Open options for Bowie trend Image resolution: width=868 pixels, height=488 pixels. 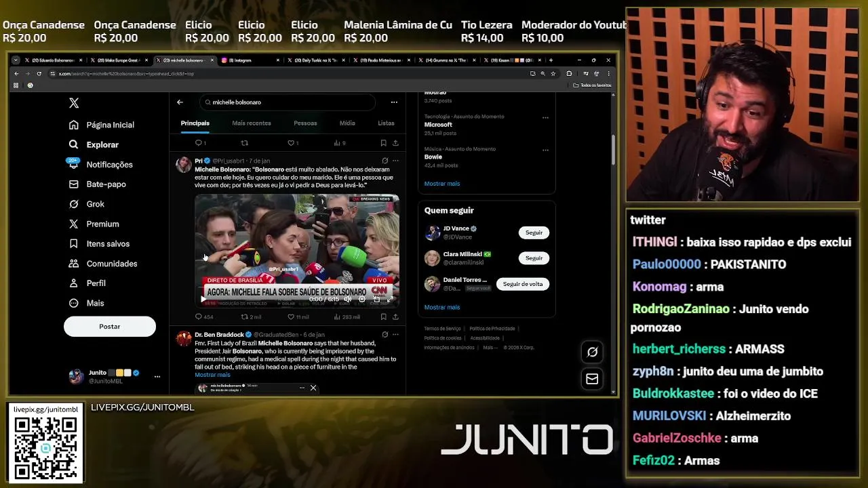[545, 149]
